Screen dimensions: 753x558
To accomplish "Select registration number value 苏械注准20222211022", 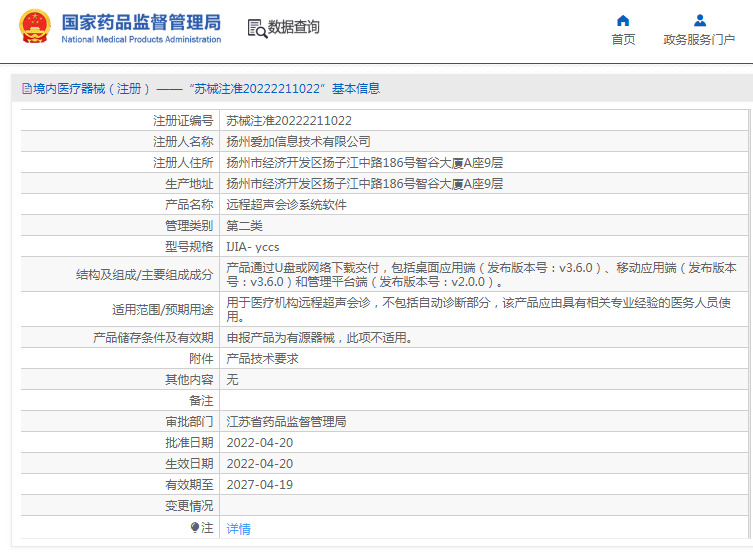I will click(289, 121).
